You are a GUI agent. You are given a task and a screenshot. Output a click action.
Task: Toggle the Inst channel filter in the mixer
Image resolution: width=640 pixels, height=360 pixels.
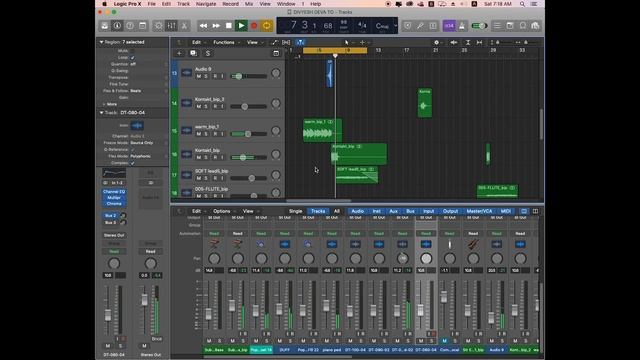376,211
